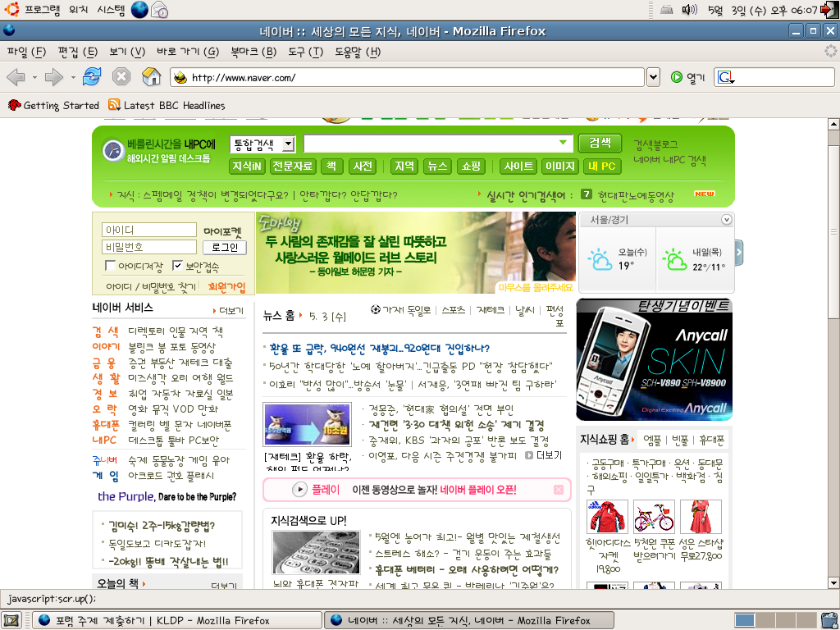This screenshot has height=630, width=840.
Task: Click the vertical scrollbar down arrow
Action: coord(833,582)
